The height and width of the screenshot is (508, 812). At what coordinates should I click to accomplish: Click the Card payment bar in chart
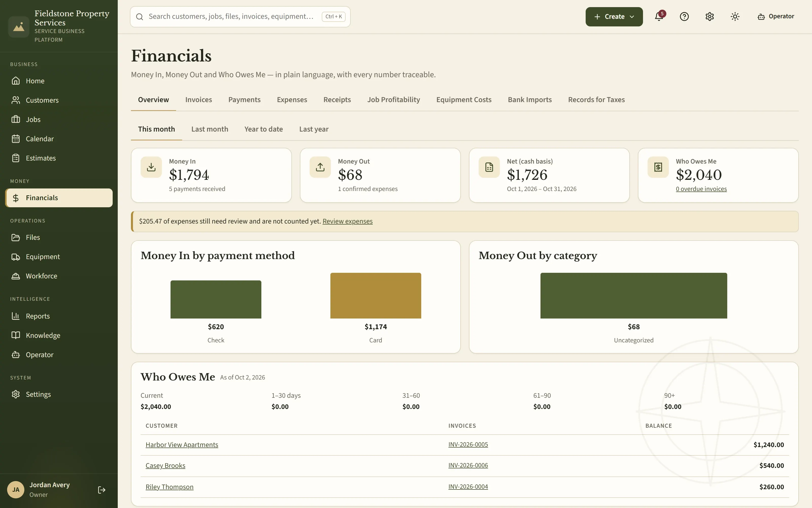[x=376, y=296]
